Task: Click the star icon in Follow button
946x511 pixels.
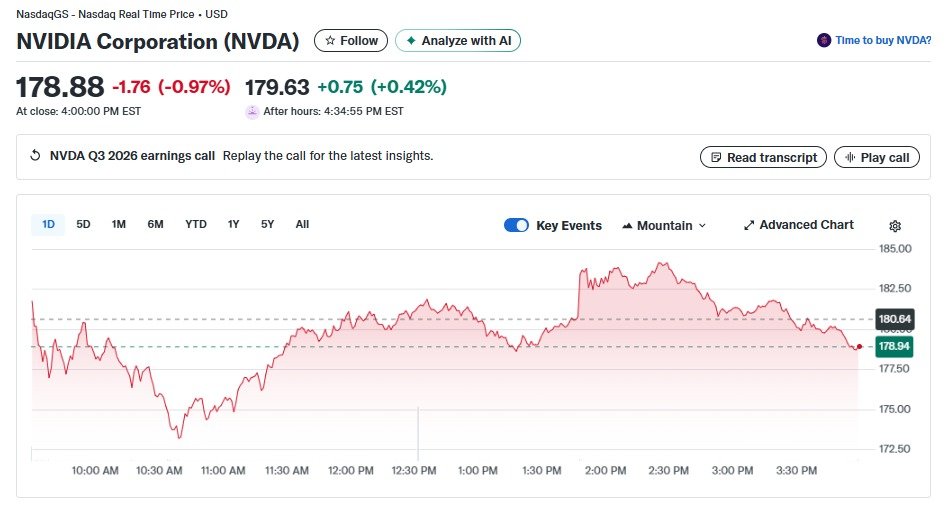Action: (330, 40)
